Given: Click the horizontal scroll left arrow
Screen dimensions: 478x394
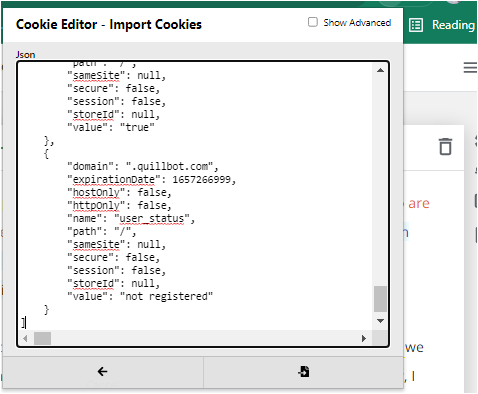Looking at the screenshot, I should (25, 339).
